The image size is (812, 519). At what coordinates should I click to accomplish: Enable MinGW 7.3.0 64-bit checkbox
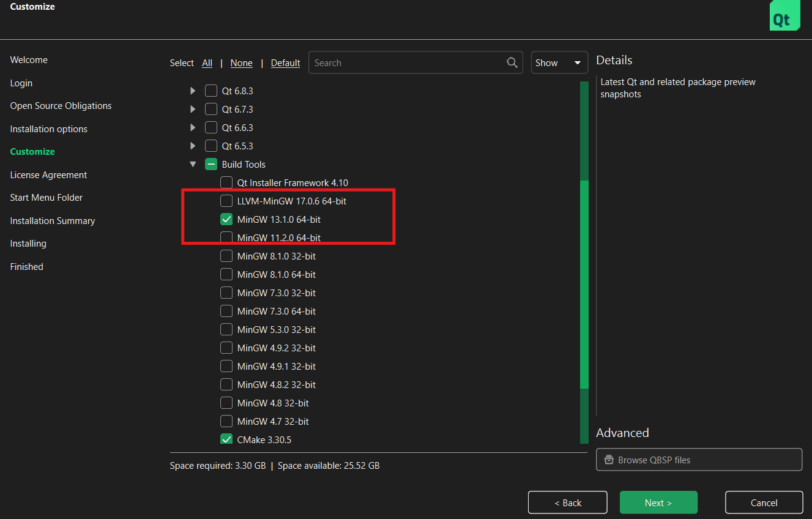point(226,311)
